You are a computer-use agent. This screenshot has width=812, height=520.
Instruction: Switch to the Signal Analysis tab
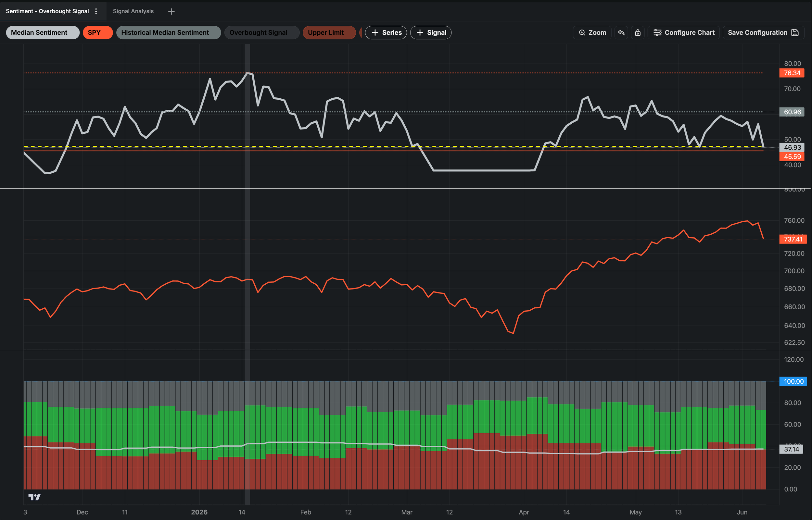(x=133, y=11)
